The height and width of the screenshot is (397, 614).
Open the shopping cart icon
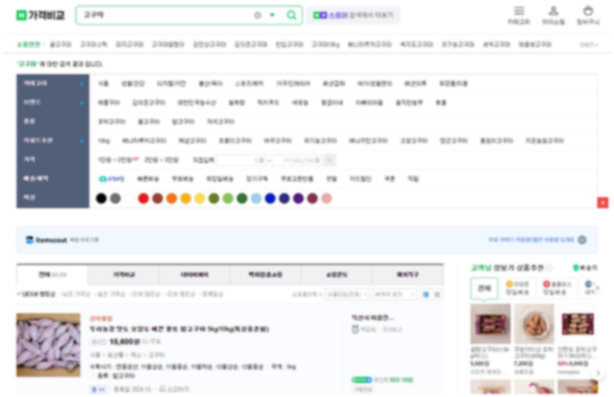point(588,11)
